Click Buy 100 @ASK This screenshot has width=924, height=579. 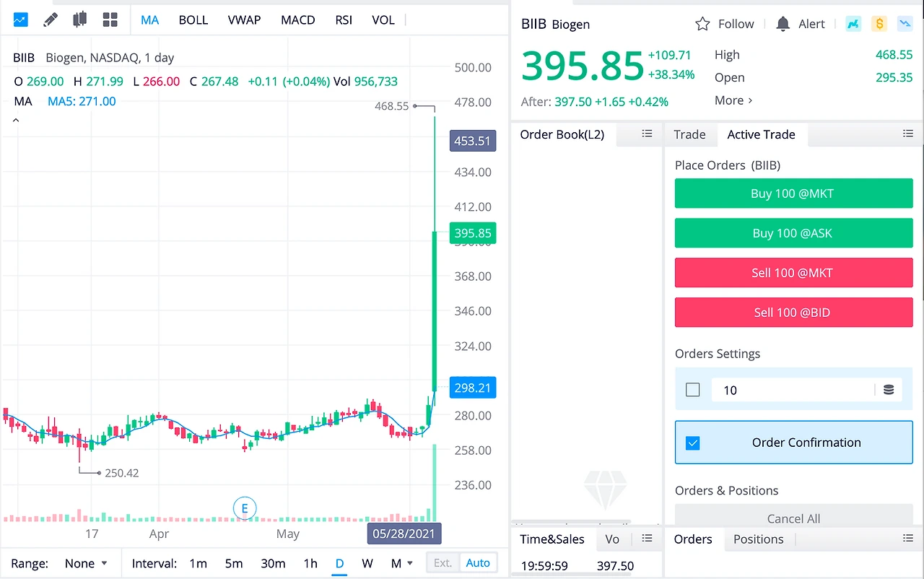point(793,233)
